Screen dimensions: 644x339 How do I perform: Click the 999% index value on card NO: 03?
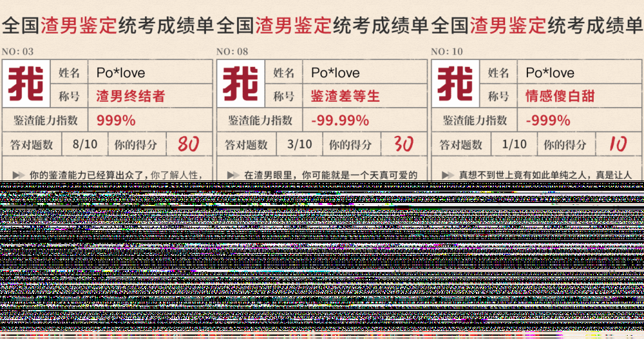pyautogui.click(x=116, y=121)
